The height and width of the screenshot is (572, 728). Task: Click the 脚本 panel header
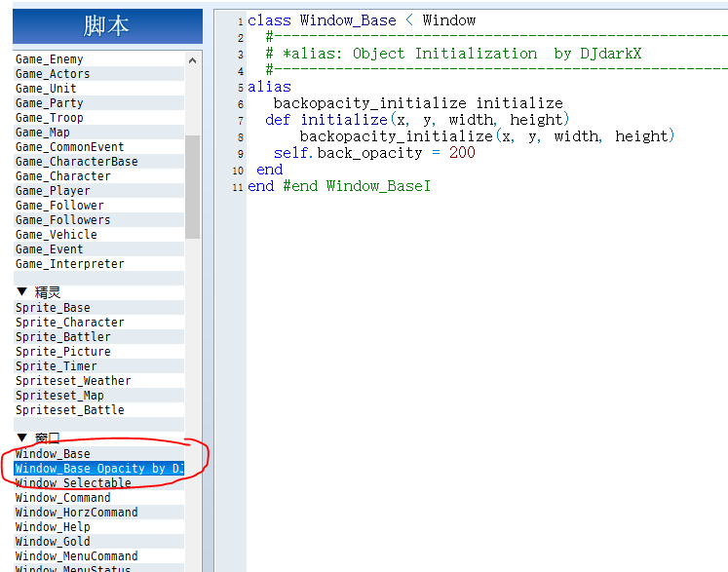pyautogui.click(x=108, y=26)
